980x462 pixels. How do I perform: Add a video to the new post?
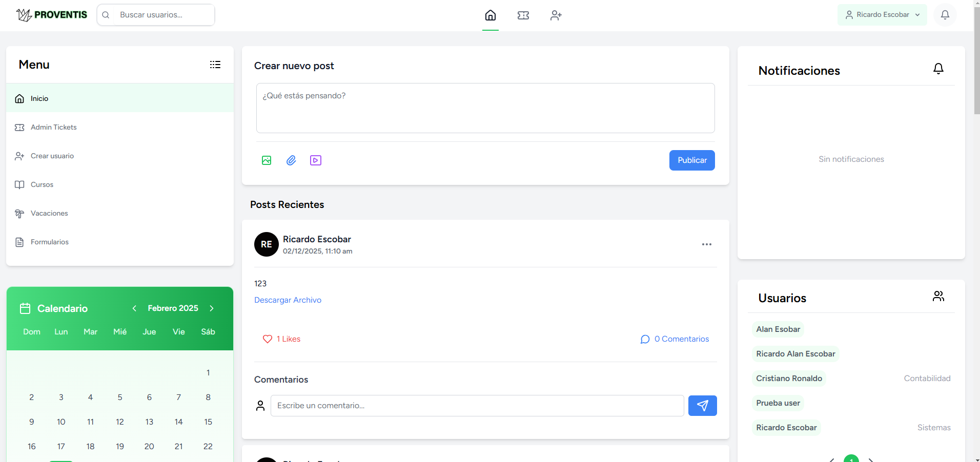click(x=316, y=160)
